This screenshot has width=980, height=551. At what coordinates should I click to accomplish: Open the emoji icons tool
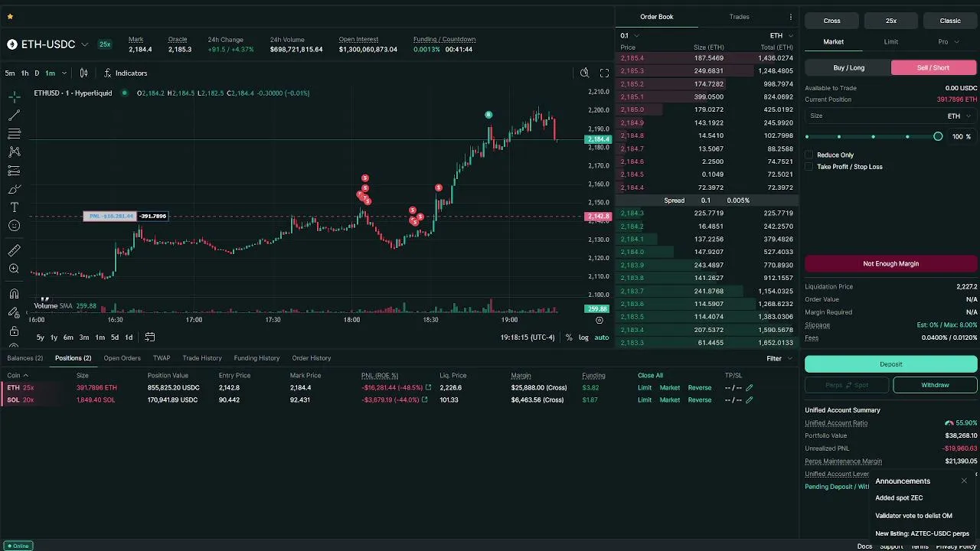pyautogui.click(x=14, y=226)
